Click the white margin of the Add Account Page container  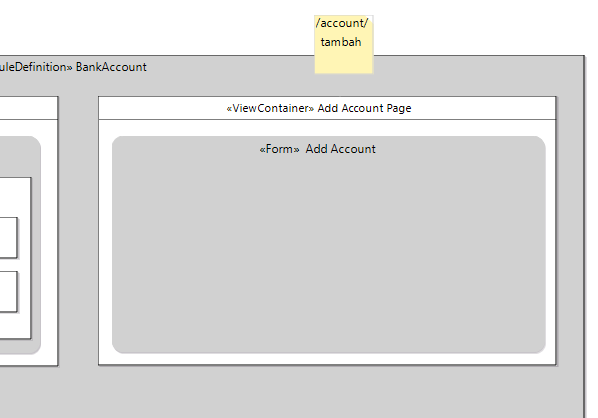pyautogui.click(x=327, y=359)
